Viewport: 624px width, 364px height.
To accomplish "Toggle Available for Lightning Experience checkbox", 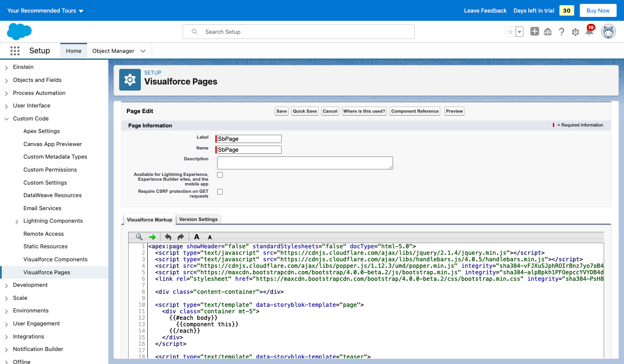I will point(220,175).
